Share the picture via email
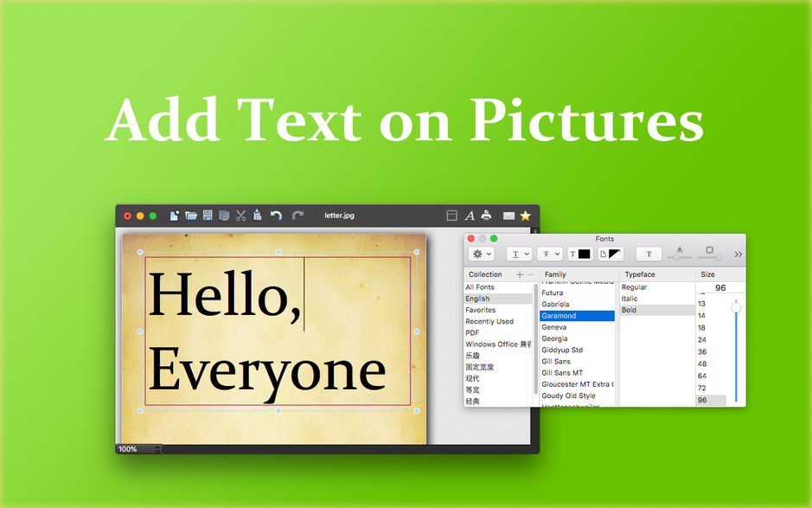Image resolution: width=812 pixels, height=508 pixels. [510, 215]
